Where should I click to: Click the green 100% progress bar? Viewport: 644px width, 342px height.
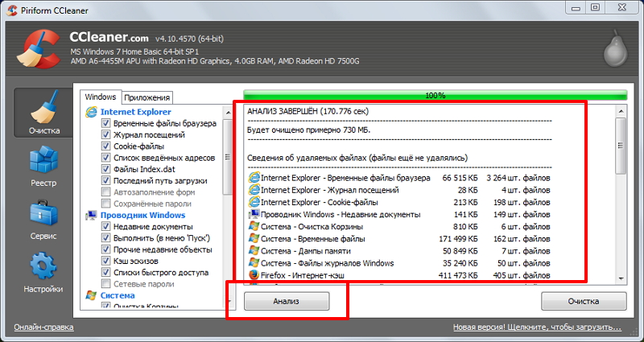click(x=435, y=95)
